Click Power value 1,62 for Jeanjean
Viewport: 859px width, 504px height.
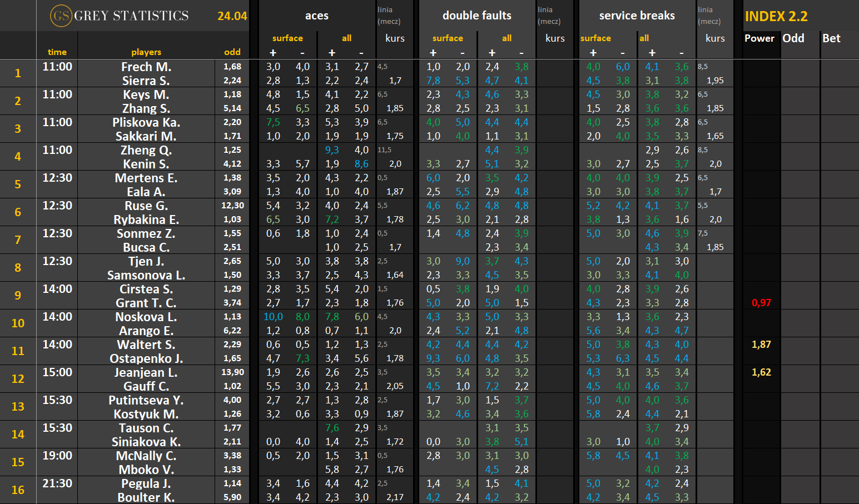761,372
